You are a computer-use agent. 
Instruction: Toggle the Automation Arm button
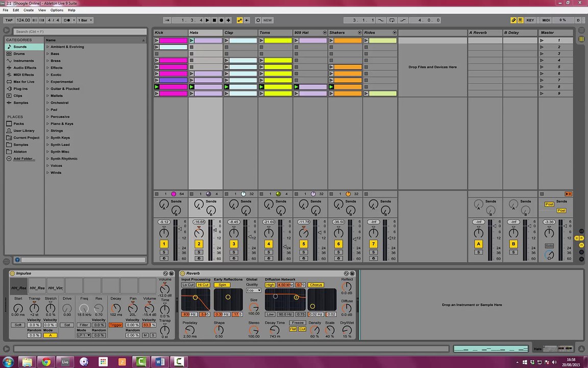point(239,20)
